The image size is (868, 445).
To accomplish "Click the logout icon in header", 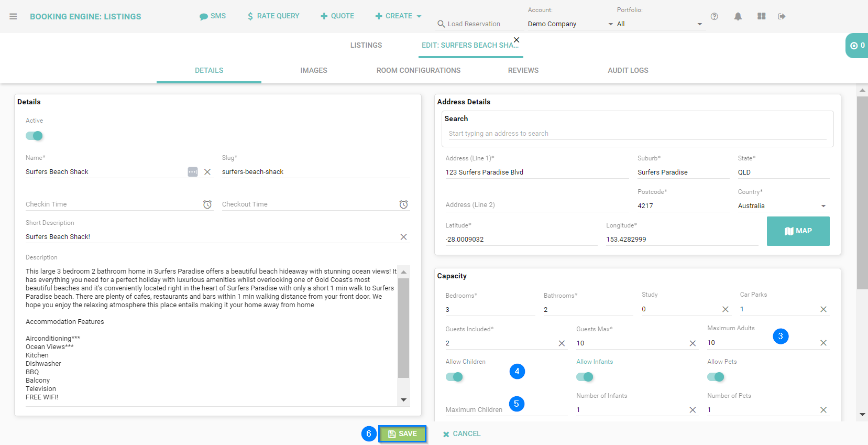I will (x=782, y=17).
